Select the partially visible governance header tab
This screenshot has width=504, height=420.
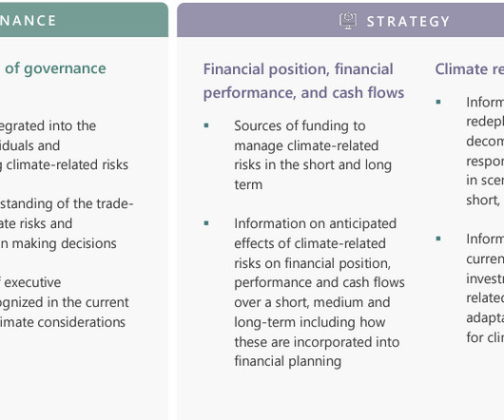click(84, 20)
